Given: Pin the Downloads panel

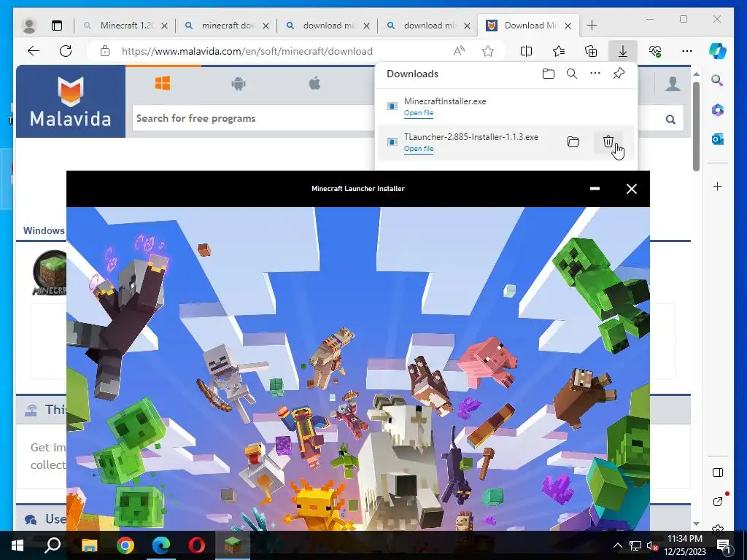Looking at the screenshot, I should click(619, 74).
